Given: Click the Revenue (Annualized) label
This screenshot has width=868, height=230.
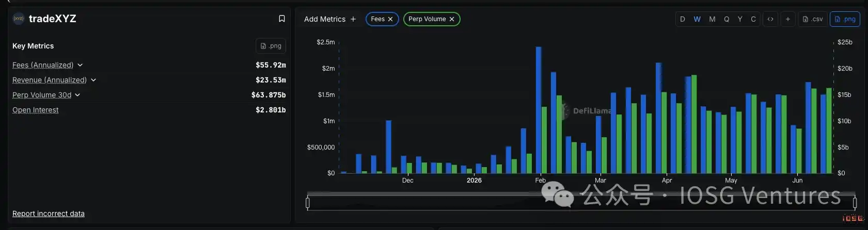Looking at the screenshot, I should point(50,80).
